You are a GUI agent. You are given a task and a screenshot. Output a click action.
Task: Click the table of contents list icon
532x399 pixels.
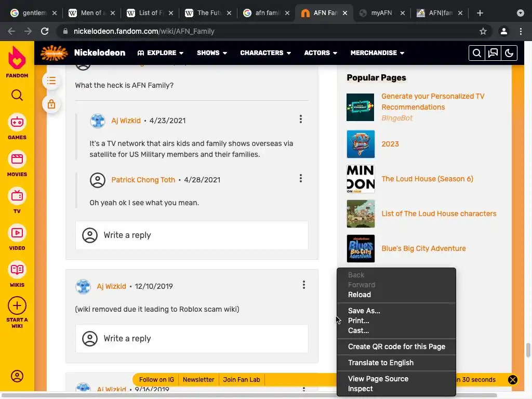click(51, 81)
